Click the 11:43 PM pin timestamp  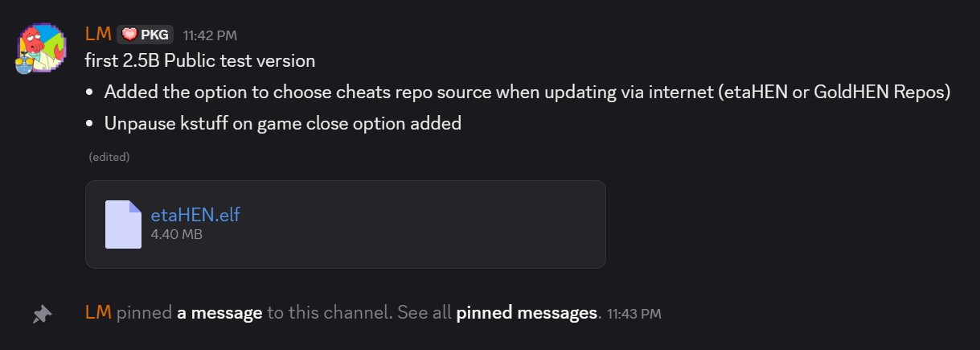coord(634,313)
